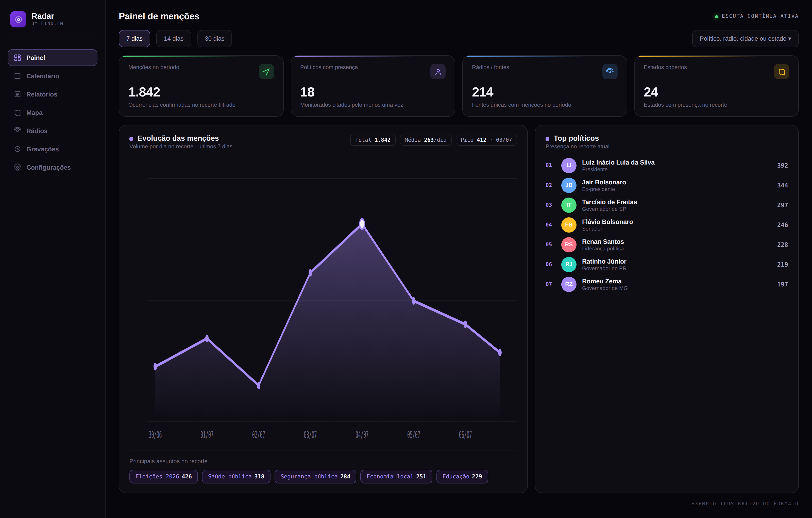This screenshot has width=812, height=518.
Task: Select the Romeu Zema name
Action: coord(602,281)
